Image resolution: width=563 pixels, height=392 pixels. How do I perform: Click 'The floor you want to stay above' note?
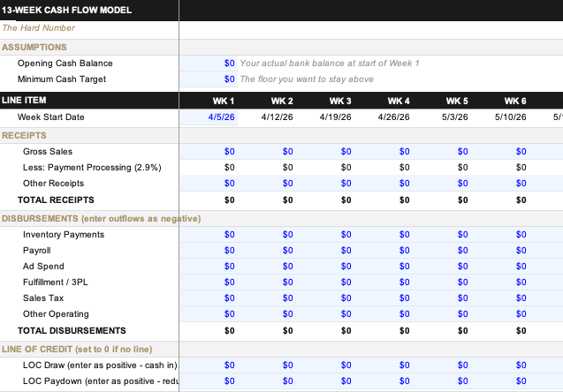coord(307,79)
